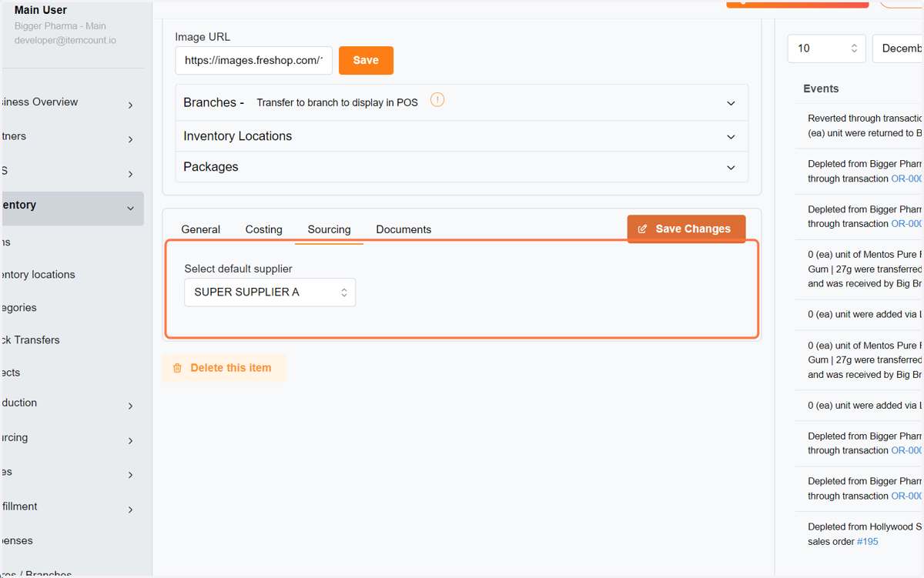The image size is (924, 578).
Task: Collapse the Inventory sidebar menu
Action: point(130,208)
